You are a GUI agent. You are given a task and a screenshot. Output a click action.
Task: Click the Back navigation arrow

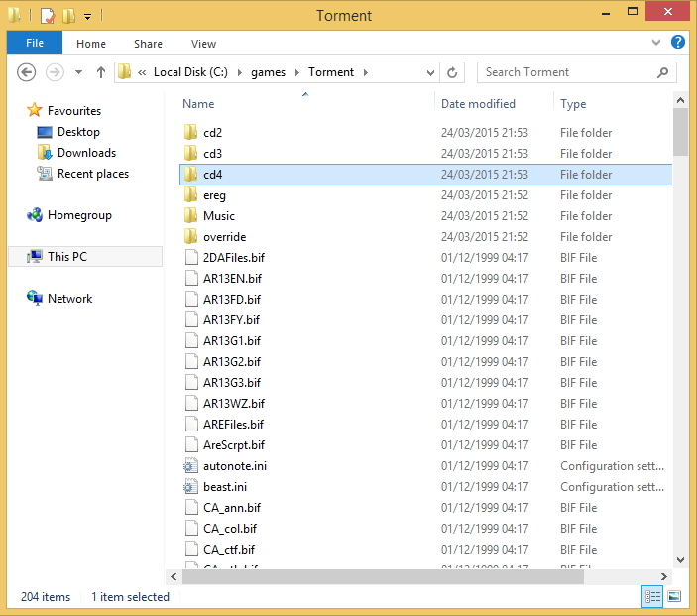pos(27,72)
